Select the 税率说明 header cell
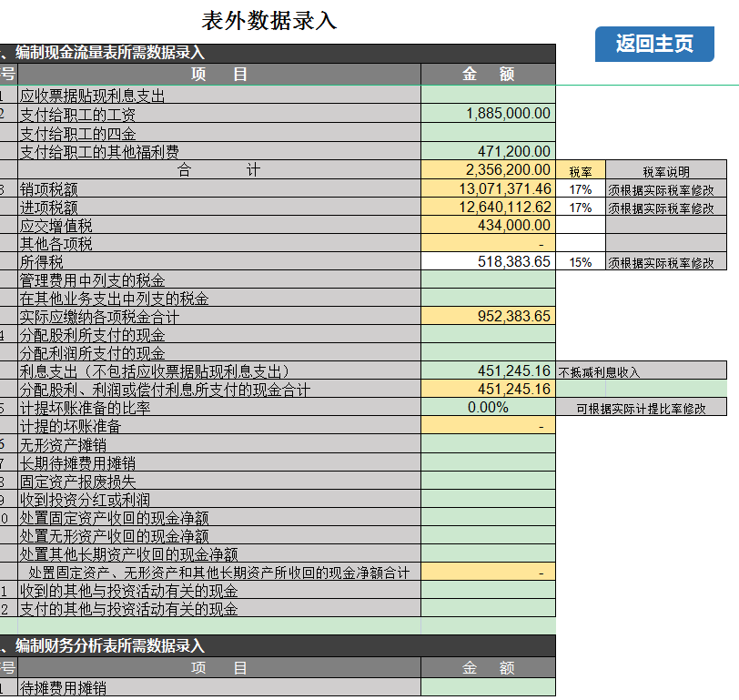 [666, 170]
